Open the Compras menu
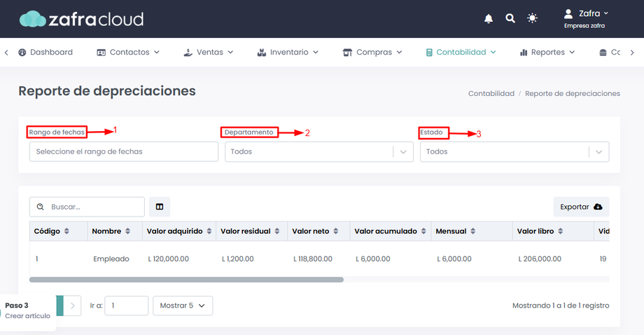Screen dimensions: 644x335 point(372,52)
